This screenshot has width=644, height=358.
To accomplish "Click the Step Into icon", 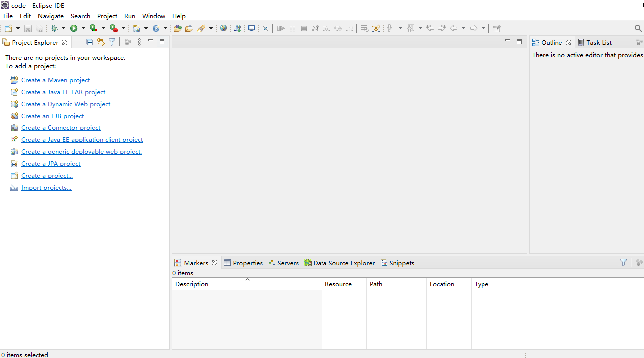I will [x=326, y=28].
